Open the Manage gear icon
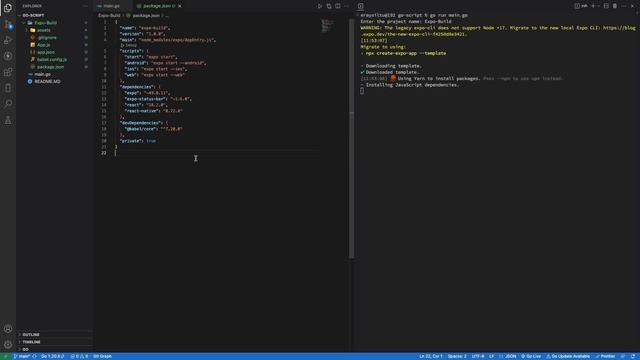 point(8,344)
